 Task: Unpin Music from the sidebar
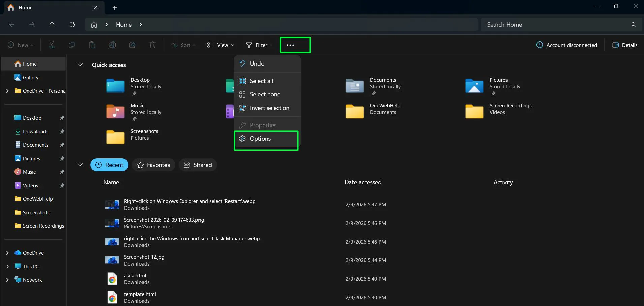pyautogui.click(x=62, y=172)
